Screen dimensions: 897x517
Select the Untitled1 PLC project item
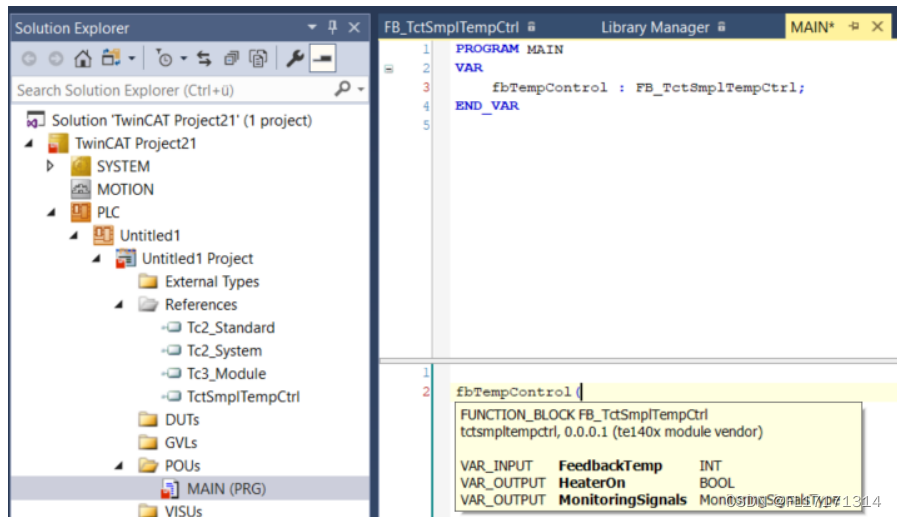pos(150,235)
